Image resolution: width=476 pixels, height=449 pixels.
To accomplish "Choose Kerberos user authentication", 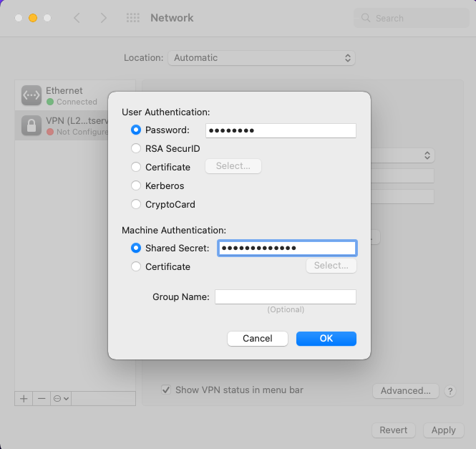I will point(136,185).
